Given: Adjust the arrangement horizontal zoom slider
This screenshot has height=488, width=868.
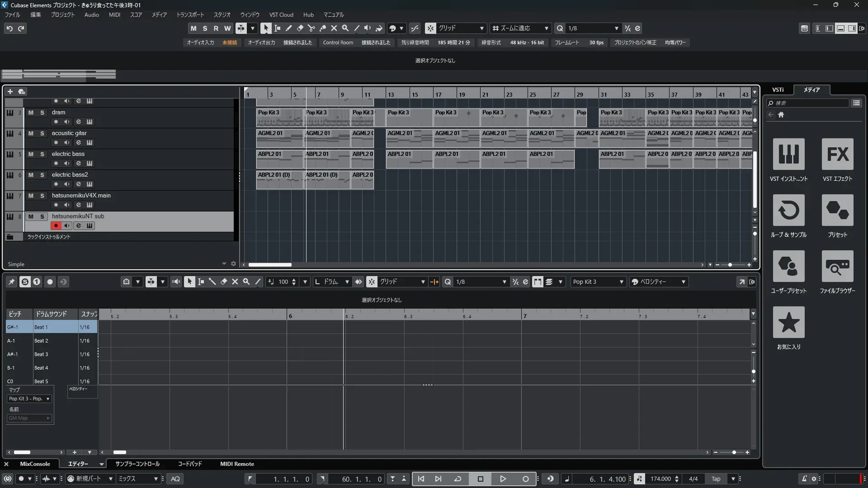Looking at the screenshot, I should [x=730, y=265].
